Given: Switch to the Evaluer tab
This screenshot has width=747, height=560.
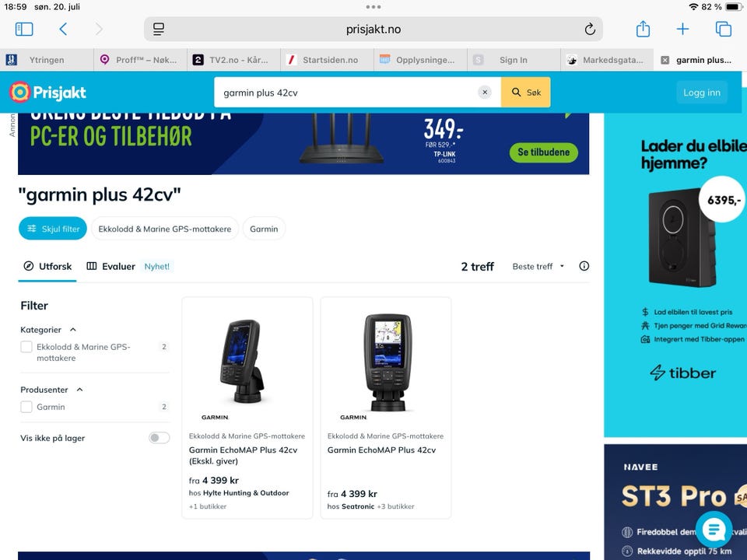Looking at the screenshot, I should [111, 267].
